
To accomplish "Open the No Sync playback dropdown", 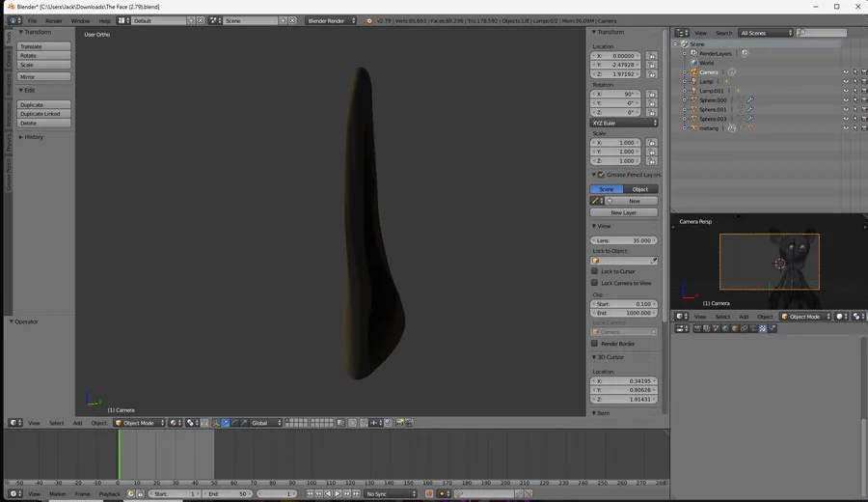I will pos(391,493).
